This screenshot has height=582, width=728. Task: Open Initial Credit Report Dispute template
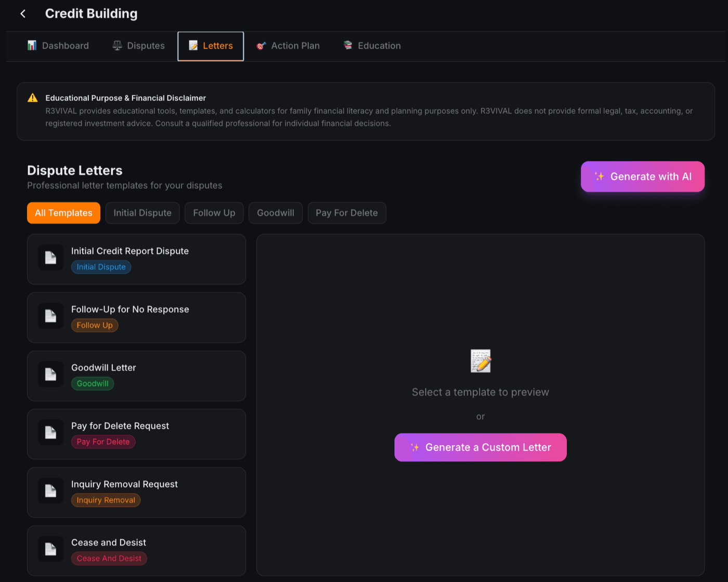(x=136, y=259)
